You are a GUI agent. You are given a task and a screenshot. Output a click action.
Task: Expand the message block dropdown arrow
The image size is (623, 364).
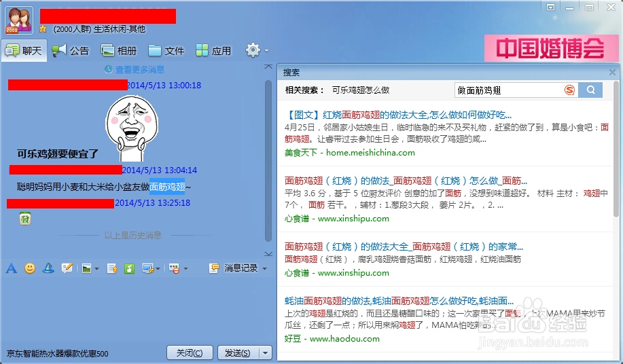pos(185,269)
